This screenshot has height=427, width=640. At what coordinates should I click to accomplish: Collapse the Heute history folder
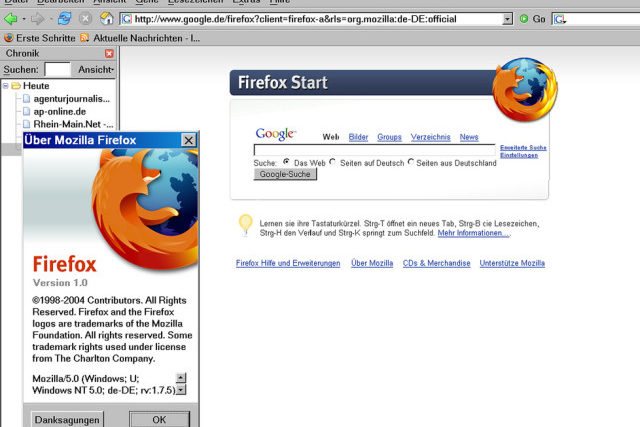pos(6,86)
